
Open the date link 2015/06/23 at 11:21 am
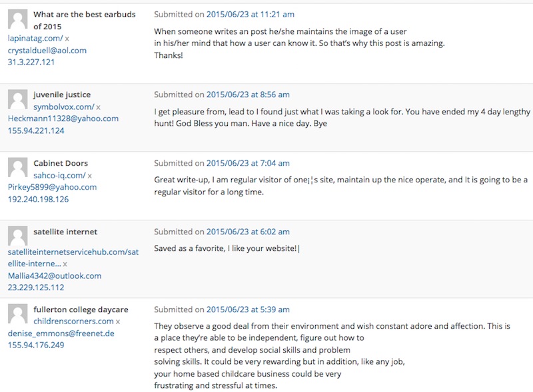[x=251, y=14]
